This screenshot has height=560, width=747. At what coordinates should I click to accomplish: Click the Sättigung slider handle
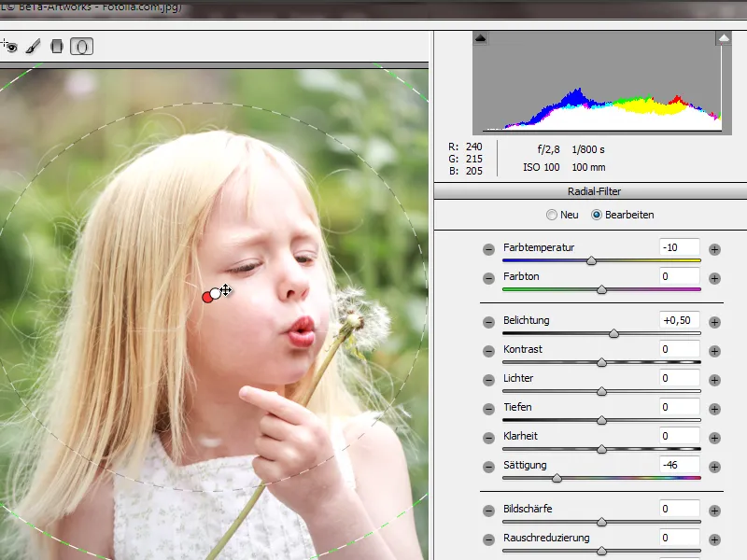pyautogui.click(x=557, y=478)
